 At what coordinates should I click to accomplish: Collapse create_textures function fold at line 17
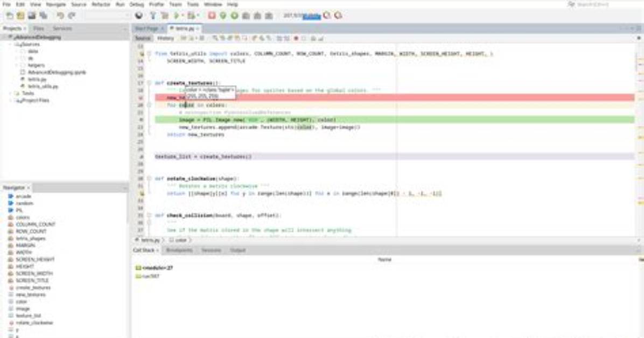click(x=149, y=83)
